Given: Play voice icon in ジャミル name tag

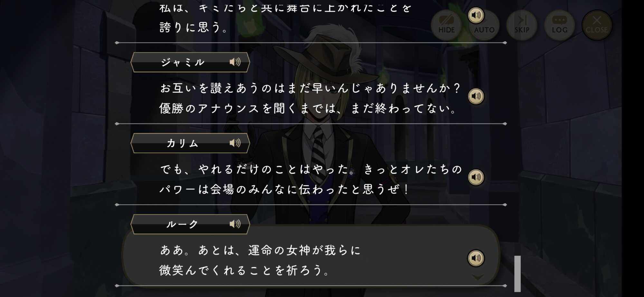Looking at the screenshot, I should 235,62.
